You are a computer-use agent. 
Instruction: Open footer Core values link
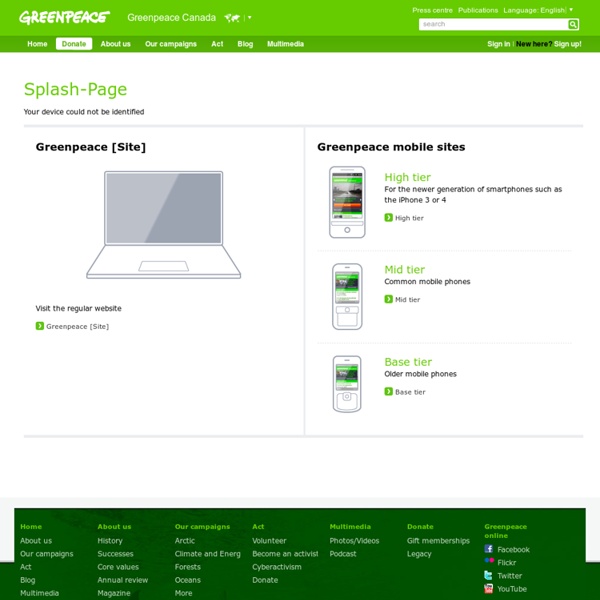[x=118, y=567]
